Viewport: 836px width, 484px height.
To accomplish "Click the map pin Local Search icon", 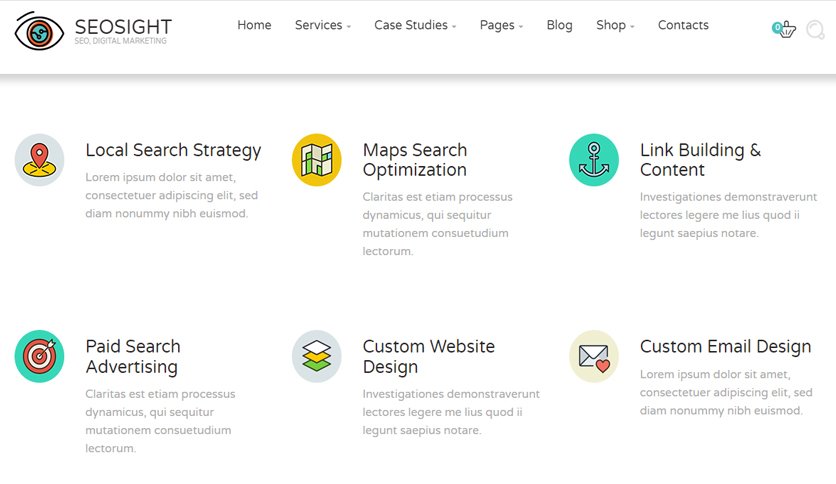I will pyautogui.click(x=39, y=160).
